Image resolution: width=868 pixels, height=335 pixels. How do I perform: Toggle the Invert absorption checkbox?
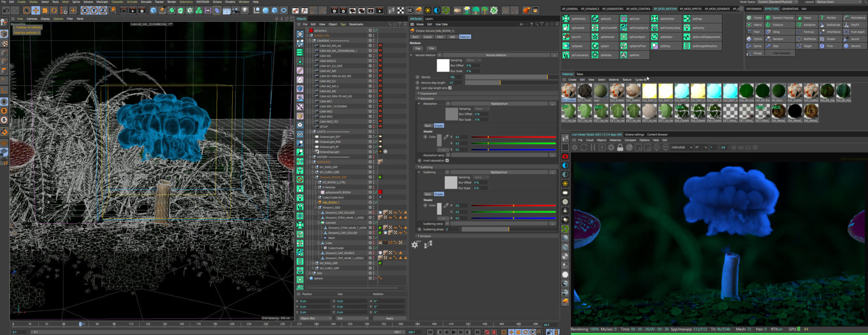tap(447, 160)
